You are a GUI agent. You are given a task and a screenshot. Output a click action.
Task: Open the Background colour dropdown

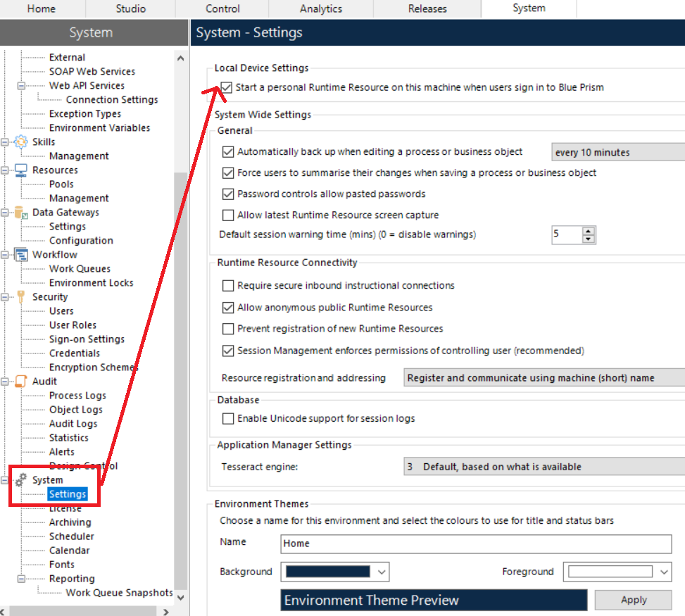pos(382,572)
